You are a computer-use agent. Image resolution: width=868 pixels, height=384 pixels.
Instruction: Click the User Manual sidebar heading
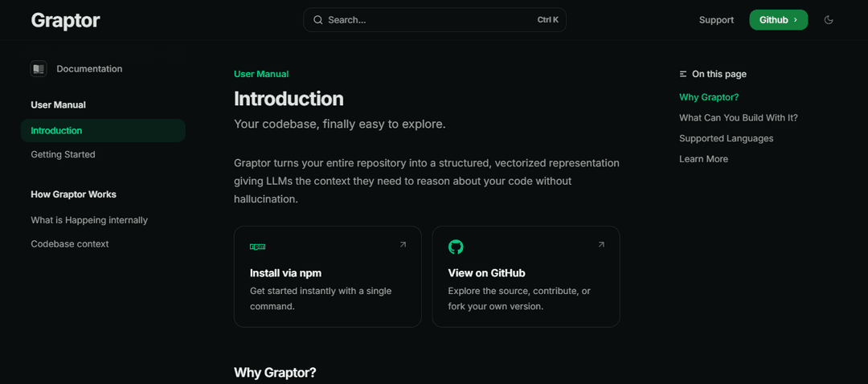pos(58,104)
